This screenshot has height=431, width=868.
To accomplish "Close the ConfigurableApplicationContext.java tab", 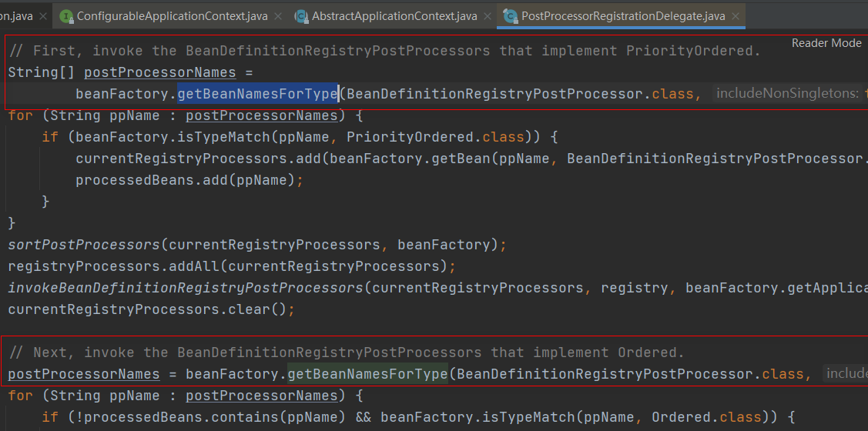I will click(x=278, y=17).
